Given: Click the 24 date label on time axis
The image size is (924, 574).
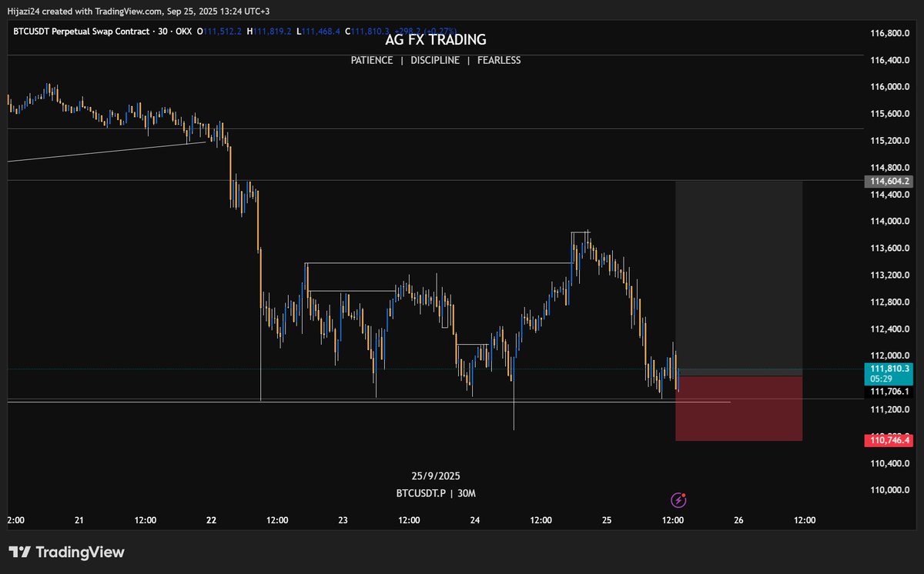Looking at the screenshot, I should coord(475,520).
